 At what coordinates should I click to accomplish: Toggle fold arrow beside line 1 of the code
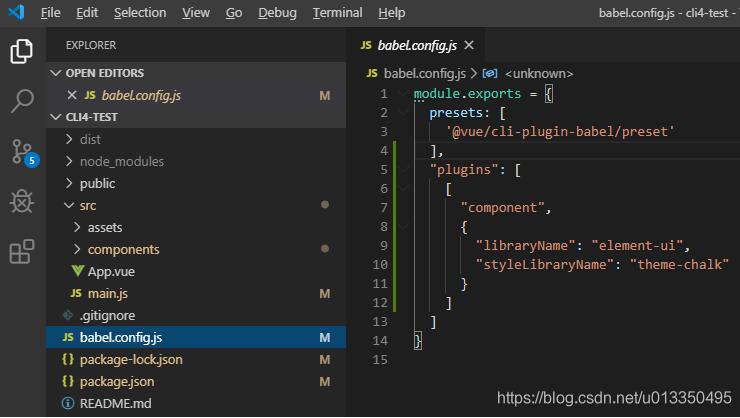point(404,94)
